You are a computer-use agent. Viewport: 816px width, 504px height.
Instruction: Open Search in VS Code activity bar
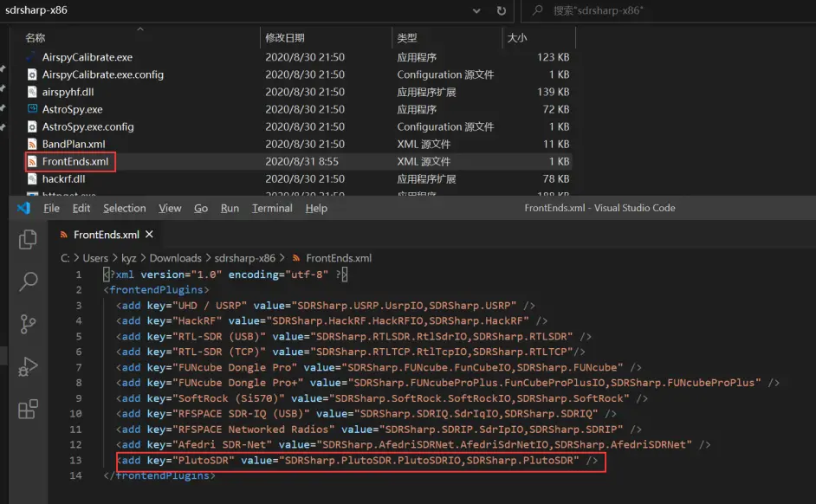point(28,281)
